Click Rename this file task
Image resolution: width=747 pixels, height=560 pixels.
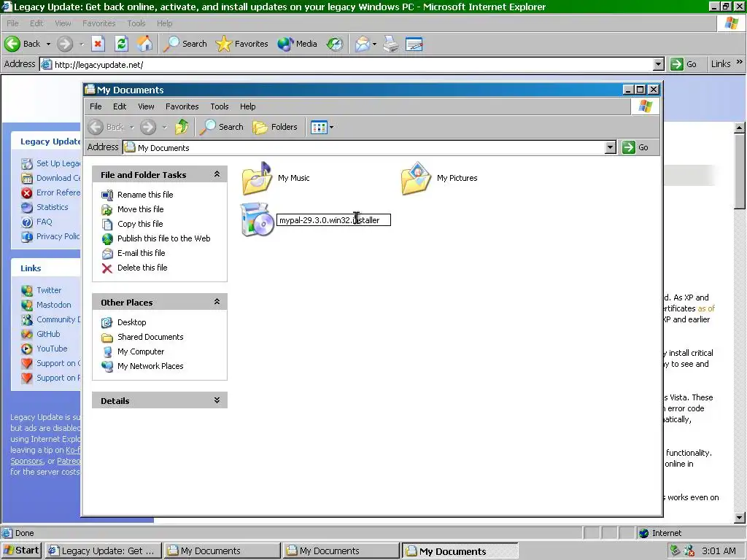coord(145,194)
